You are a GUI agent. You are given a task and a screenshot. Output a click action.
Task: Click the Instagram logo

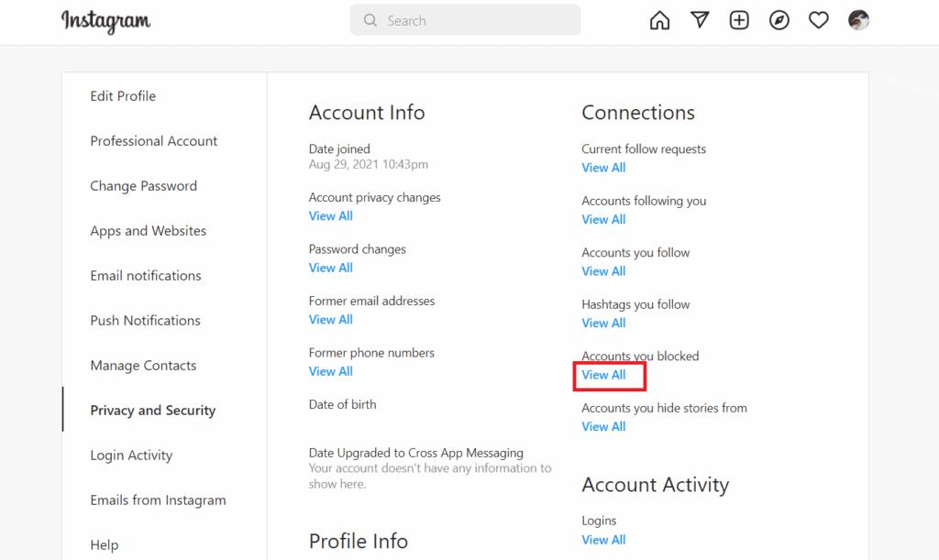click(x=106, y=22)
